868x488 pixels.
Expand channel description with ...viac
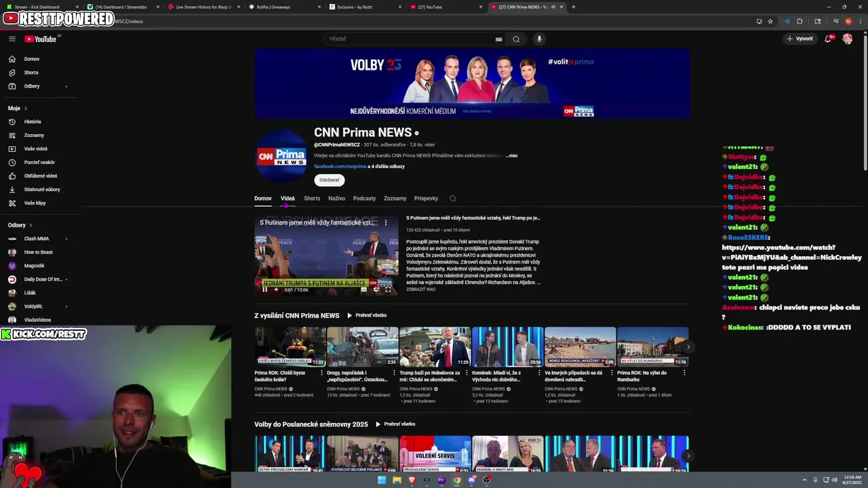(x=511, y=156)
